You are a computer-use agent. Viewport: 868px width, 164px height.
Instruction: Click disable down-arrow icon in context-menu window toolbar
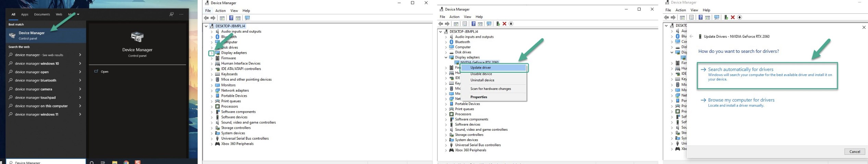pyautogui.click(x=511, y=24)
